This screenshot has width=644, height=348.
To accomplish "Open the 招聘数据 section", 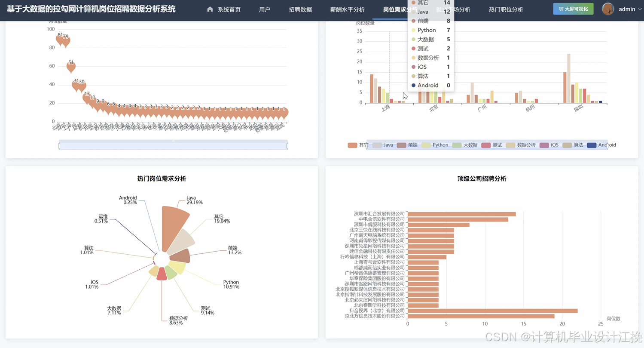I will (x=300, y=9).
